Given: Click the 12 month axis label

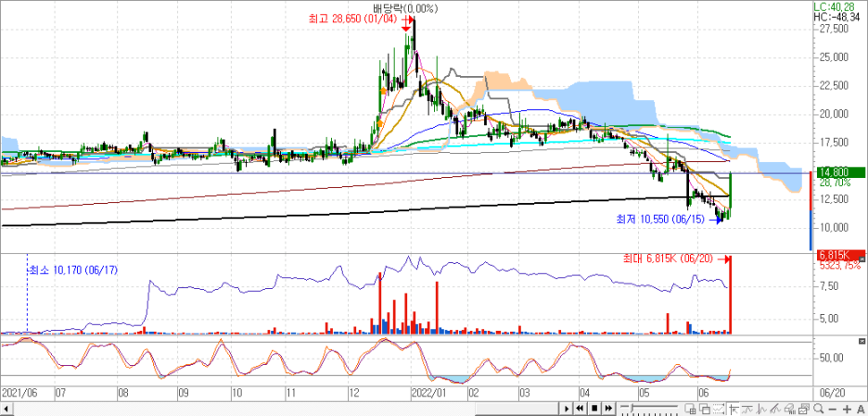Looking at the screenshot, I should click(354, 392).
